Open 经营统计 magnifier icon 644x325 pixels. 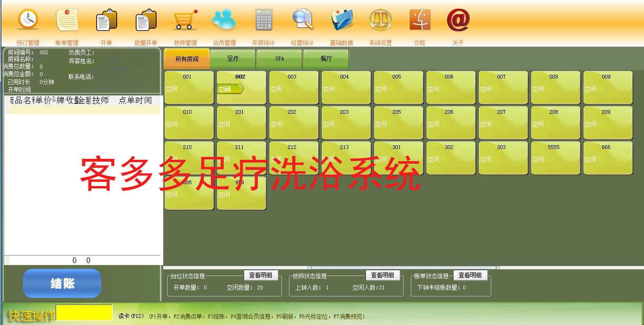tap(303, 20)
